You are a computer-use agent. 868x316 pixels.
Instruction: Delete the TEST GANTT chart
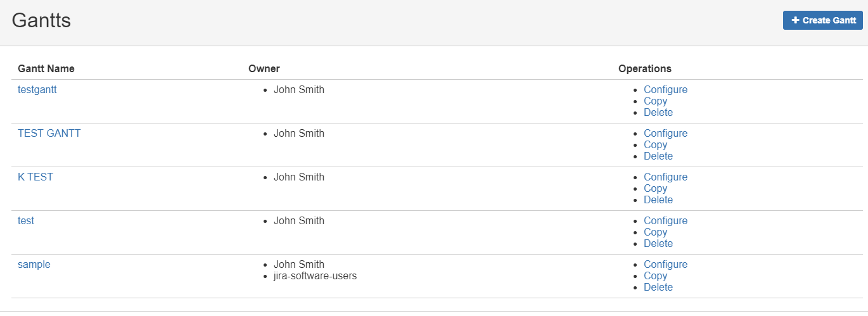pos(658,156)
